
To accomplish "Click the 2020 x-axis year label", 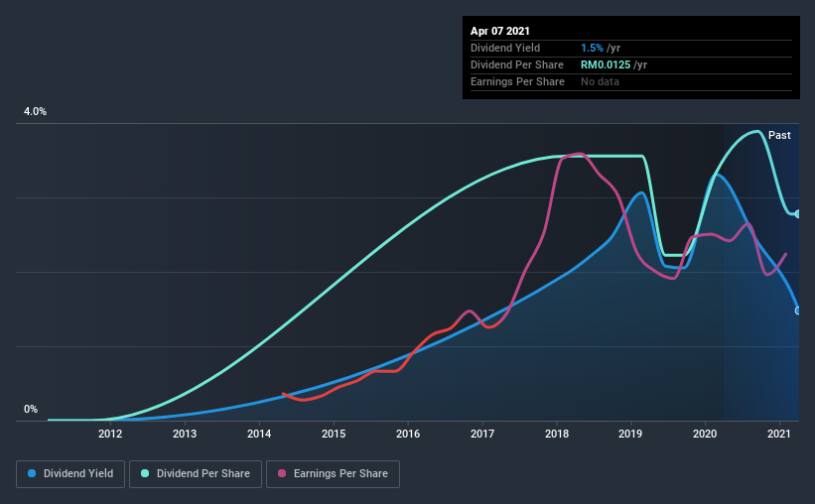I will click(705, 434).
